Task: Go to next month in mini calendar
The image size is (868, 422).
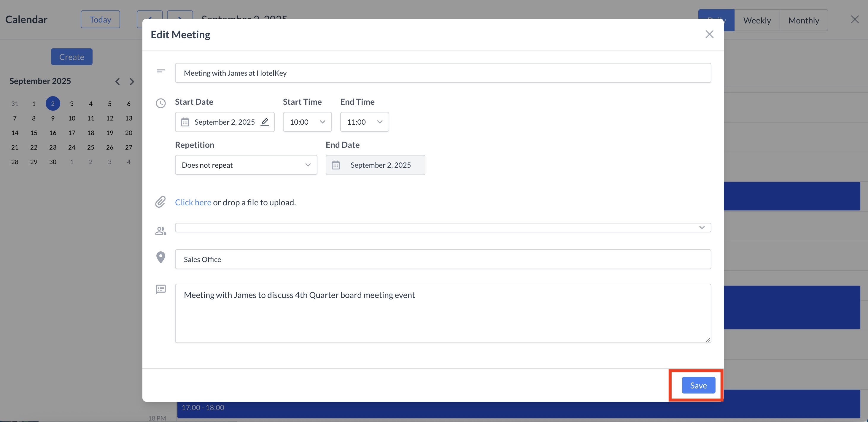Action: pyautogui.click(x=132, y=82)
